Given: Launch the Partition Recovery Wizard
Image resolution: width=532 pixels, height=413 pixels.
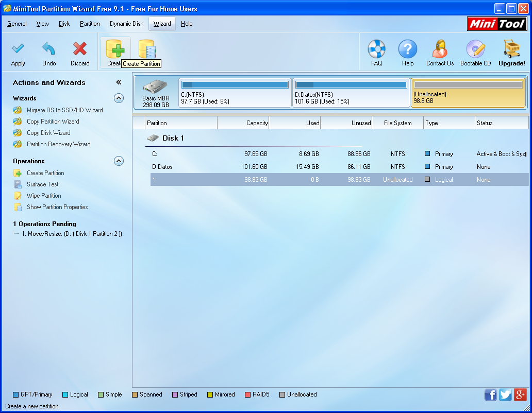Looking at the screenshot, I should click(x=58, y=144).
